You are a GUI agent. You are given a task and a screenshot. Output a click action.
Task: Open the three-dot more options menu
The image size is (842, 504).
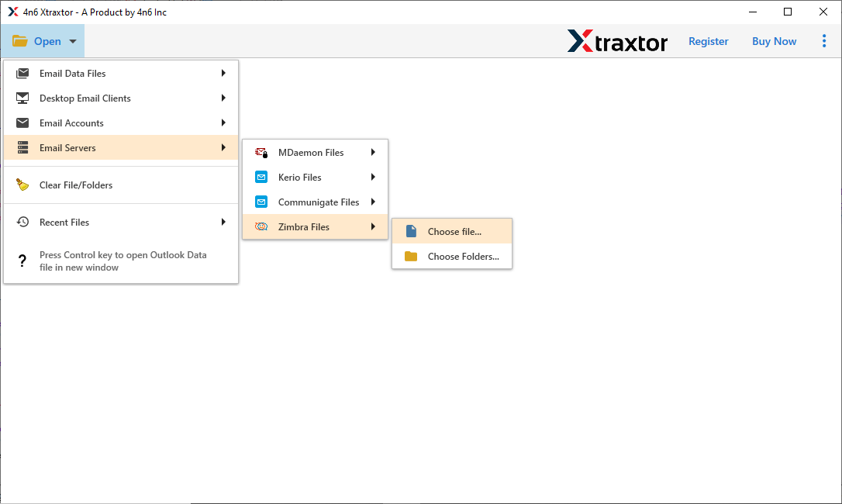coord(824,41)
